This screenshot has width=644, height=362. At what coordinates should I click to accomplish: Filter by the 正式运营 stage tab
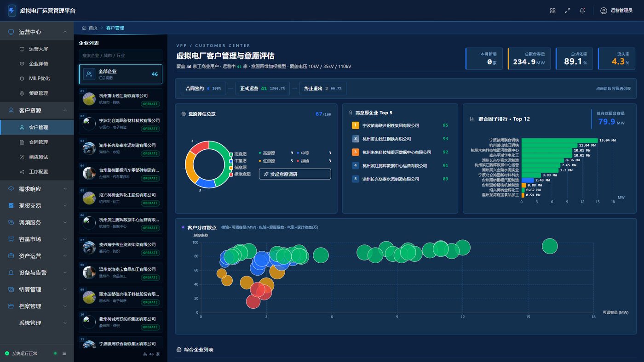coord(262,88)
